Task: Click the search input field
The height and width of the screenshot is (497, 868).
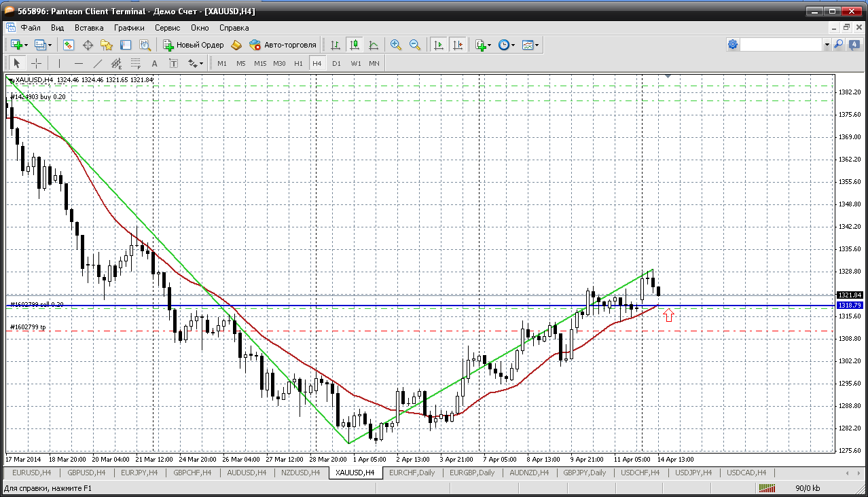Action: 781,45
